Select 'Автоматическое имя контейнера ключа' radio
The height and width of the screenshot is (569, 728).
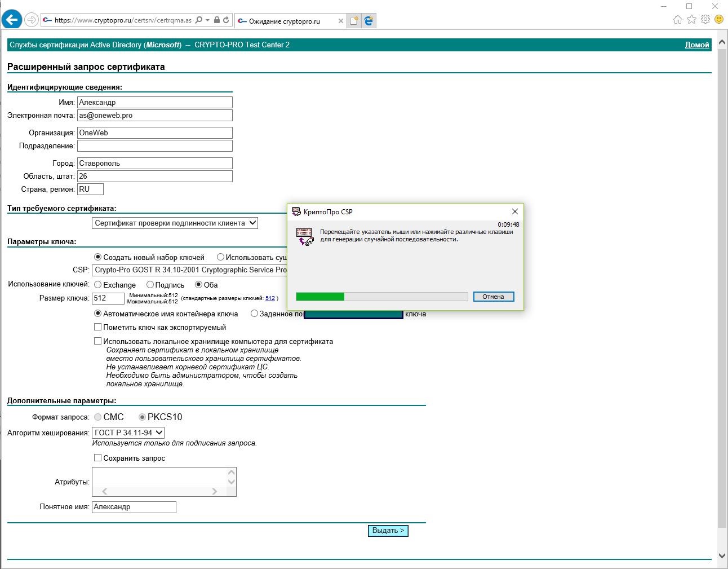point(97,314)
